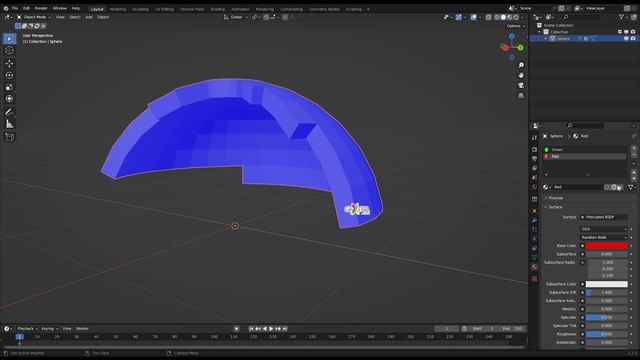This screenshot has height=360, width=640.
Task: Choose the Move tool
Action: pos(9,64)
